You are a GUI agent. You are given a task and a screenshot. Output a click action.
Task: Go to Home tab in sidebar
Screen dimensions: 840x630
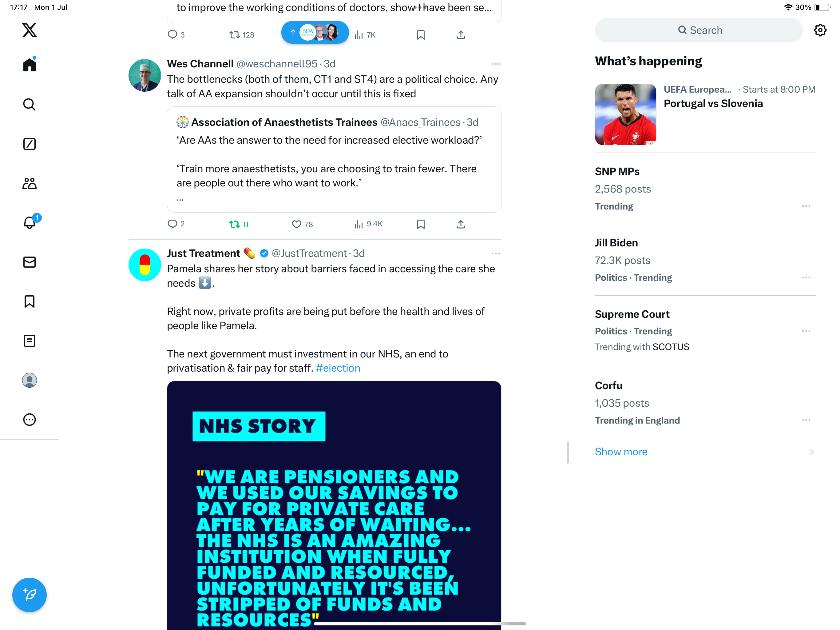click(x=29, y=64)
